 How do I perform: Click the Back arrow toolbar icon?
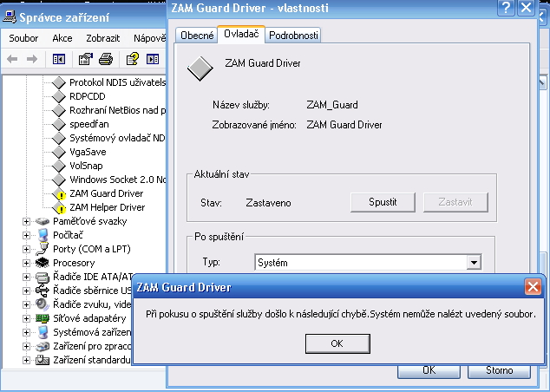12,59
